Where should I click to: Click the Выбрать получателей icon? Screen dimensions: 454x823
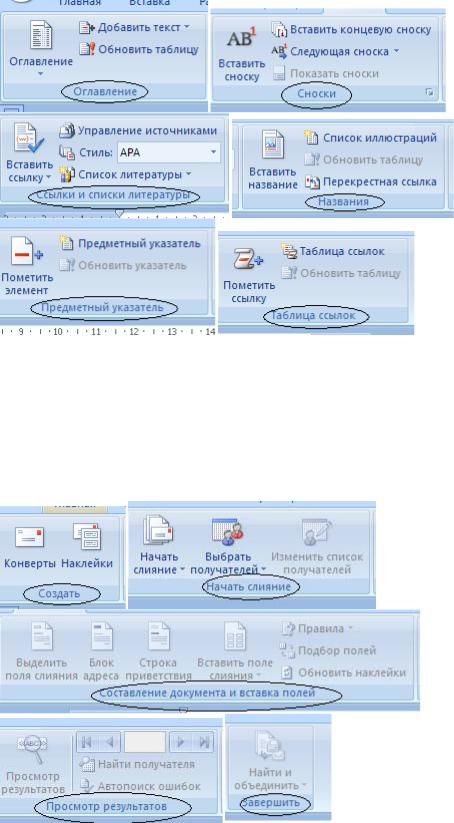pyautogui.click(x=228, y=531)
